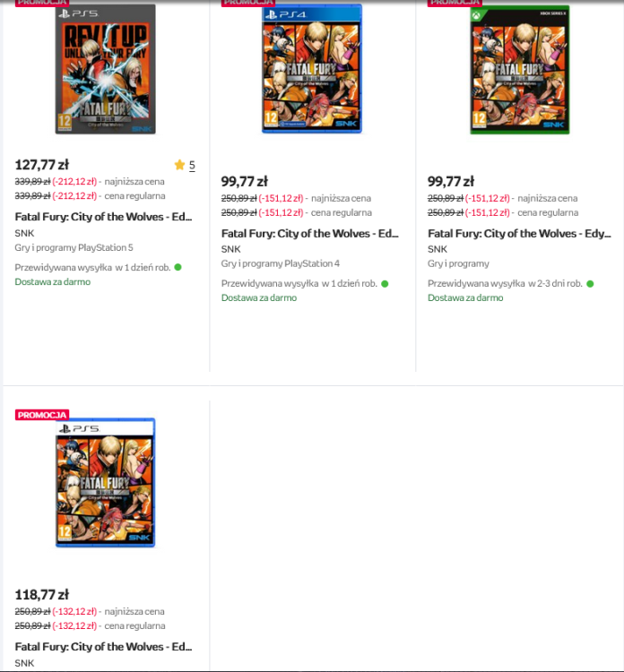Image resolution: width=624 pixels, height=672 pixels.
Task: Open the Xbox Series X Fatal Fury cover
Action: click(520, 69)
